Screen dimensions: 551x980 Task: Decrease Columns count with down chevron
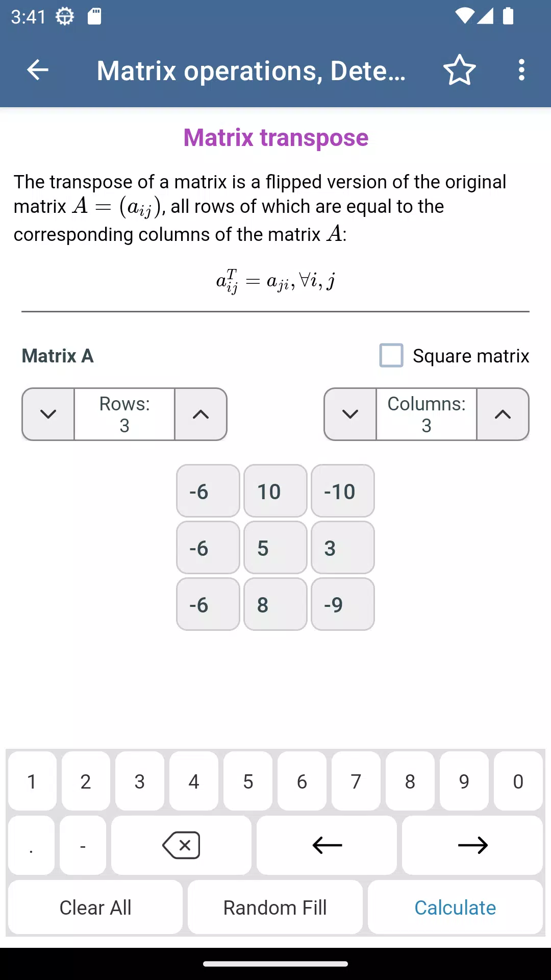pos(350,414)
